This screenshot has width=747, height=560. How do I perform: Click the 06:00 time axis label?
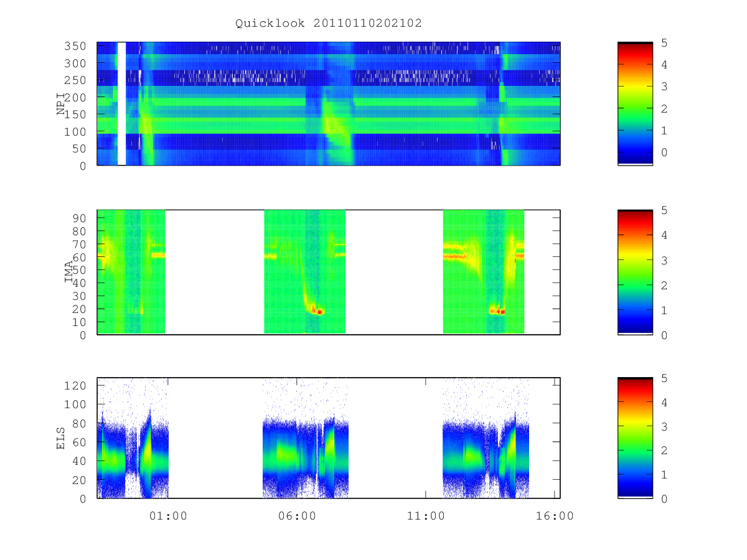point(297,516)
